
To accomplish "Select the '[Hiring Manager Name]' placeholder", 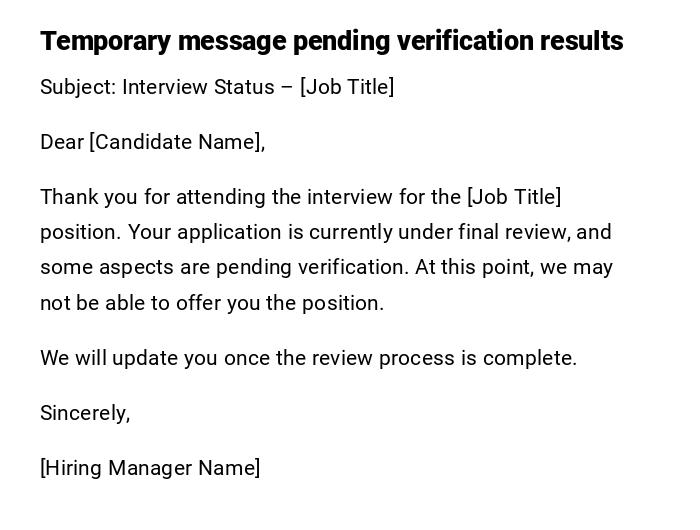I will coord(150,468).
